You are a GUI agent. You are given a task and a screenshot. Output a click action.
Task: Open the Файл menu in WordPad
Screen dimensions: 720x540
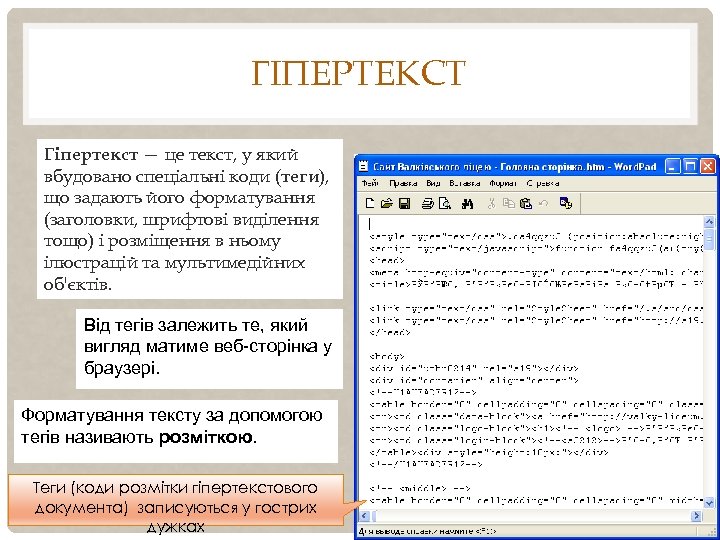point(370,183)
